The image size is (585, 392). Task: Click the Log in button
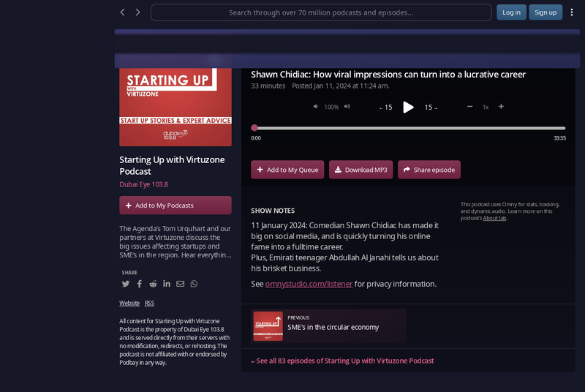(x=511, y=12)
